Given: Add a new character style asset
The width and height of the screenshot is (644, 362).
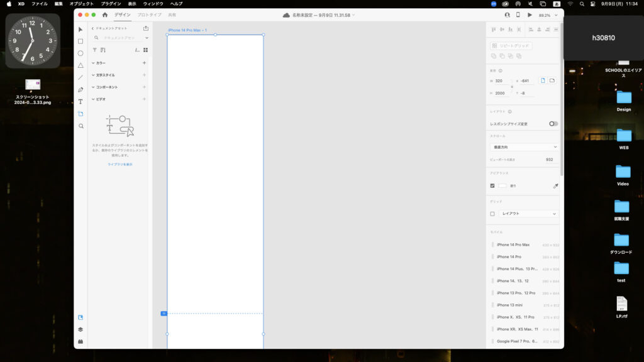Looking at the screenshot, I should click(144, 75).
